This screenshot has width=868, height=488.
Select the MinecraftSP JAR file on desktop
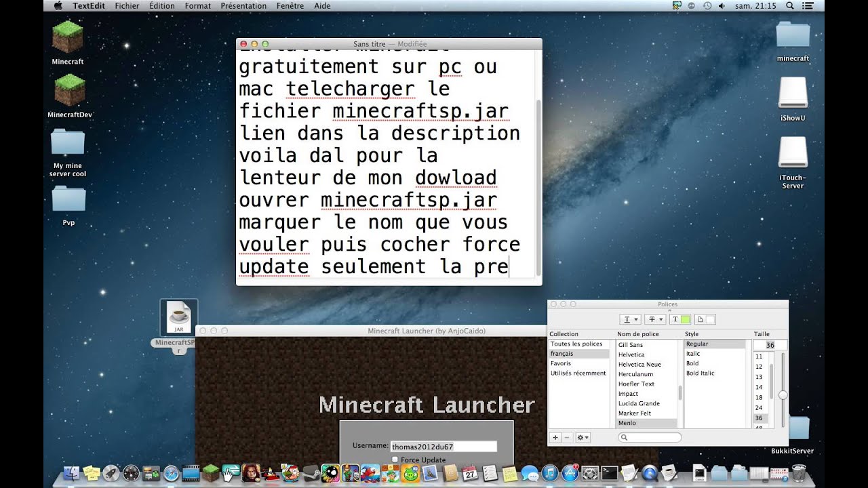(179, 318)
